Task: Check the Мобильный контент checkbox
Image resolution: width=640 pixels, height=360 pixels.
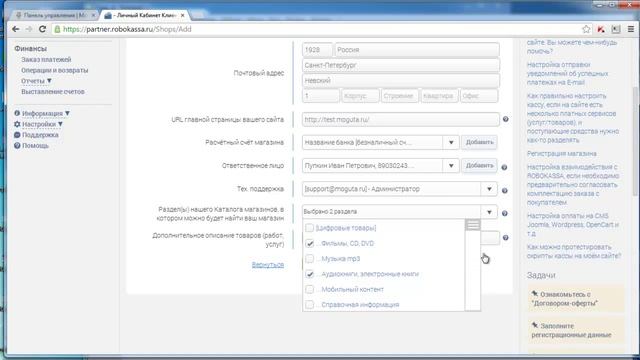Action: point(309,289)
